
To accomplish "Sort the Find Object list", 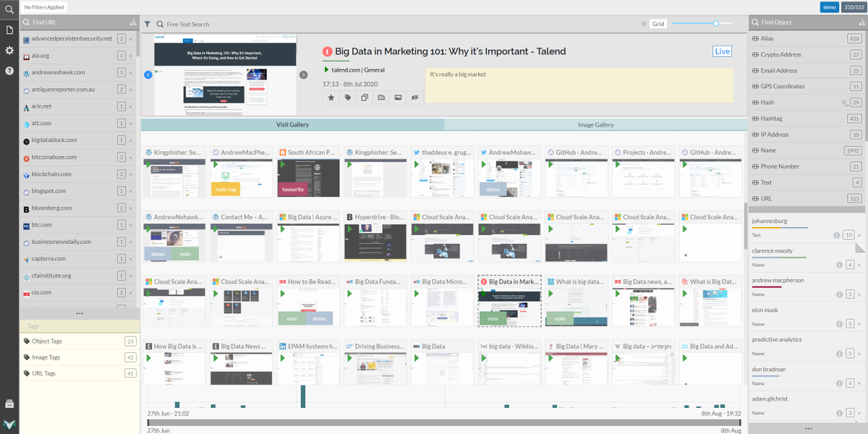I will point(861,22).
